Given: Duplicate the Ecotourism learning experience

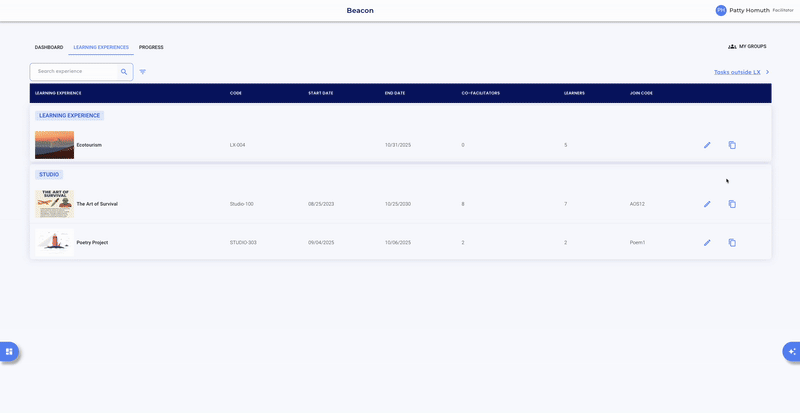Looking at the screenshot, I should (x=732, y=145).
